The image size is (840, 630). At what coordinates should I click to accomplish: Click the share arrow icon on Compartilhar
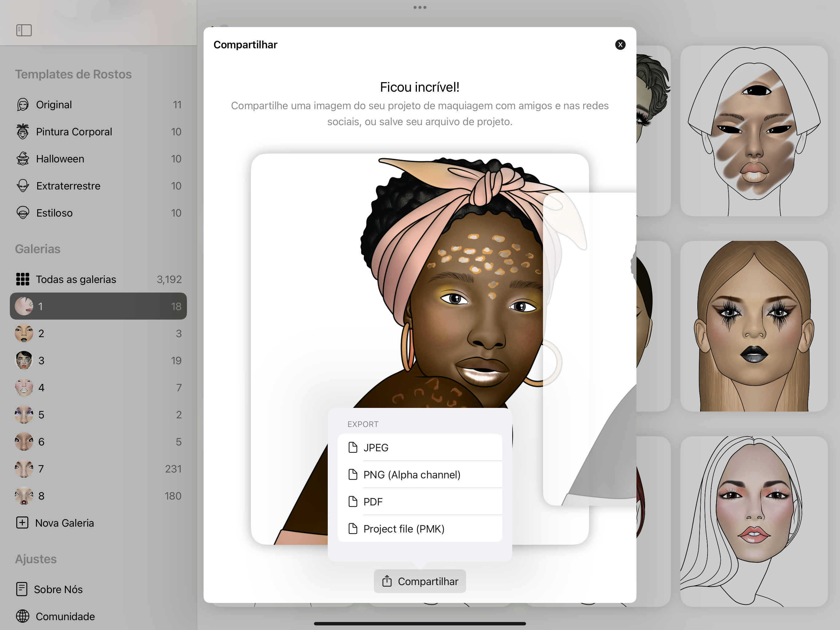coord(387,581)
